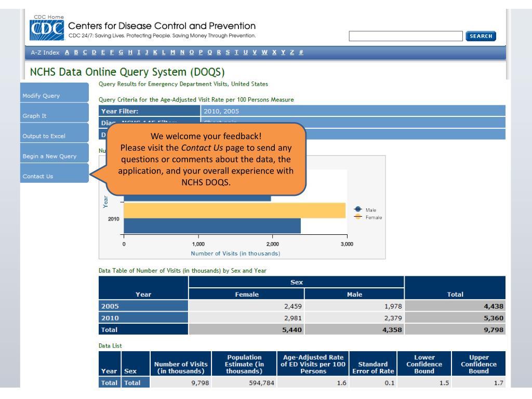Click Number of Visits column header
Viewport: 532px width, 399px height.
[180, 364]
